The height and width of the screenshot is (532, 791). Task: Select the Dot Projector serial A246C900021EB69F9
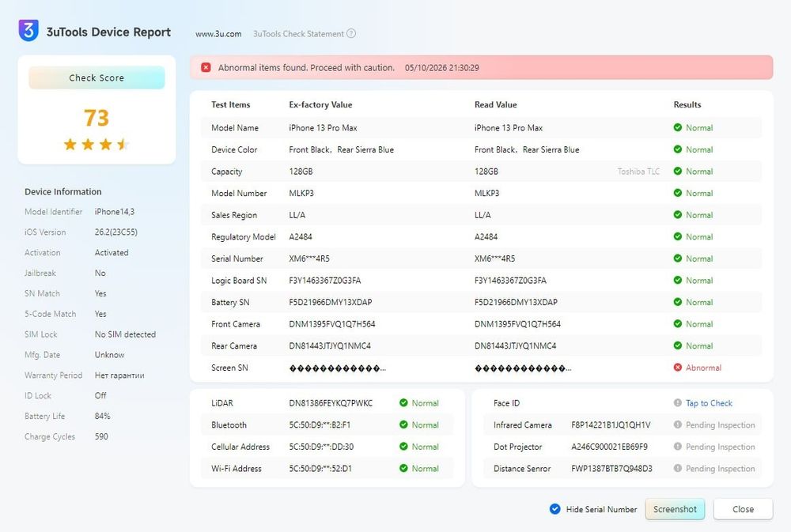click(609, 447)
